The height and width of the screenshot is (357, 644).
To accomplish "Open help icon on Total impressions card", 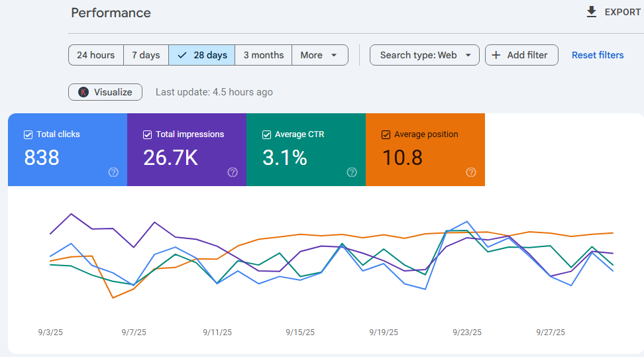I will click(x=233, y=172).
